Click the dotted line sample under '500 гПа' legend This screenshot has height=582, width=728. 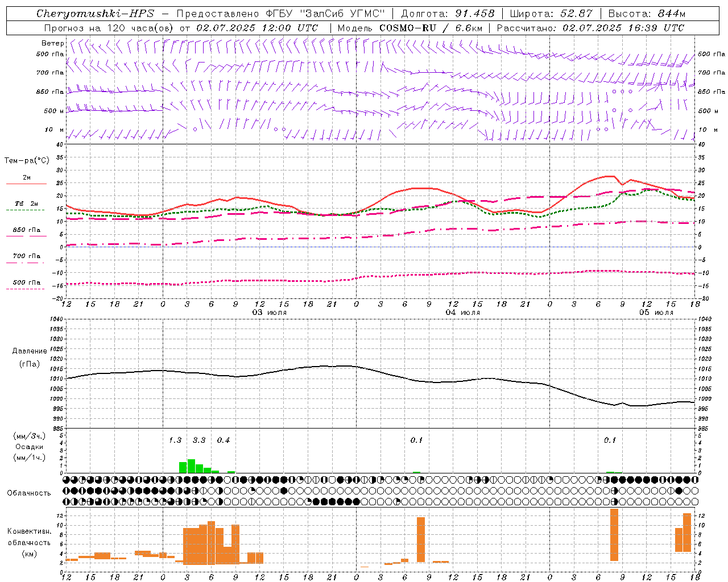click(25, 289)
